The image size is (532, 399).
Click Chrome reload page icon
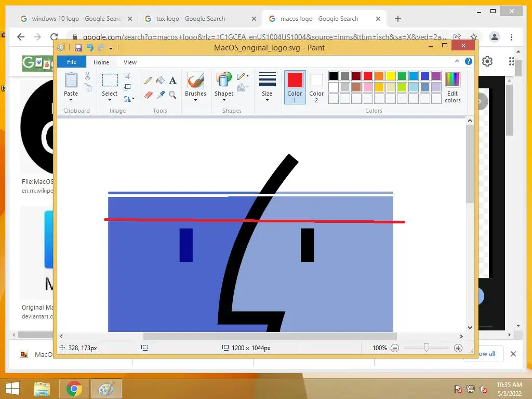pos(54,37)
